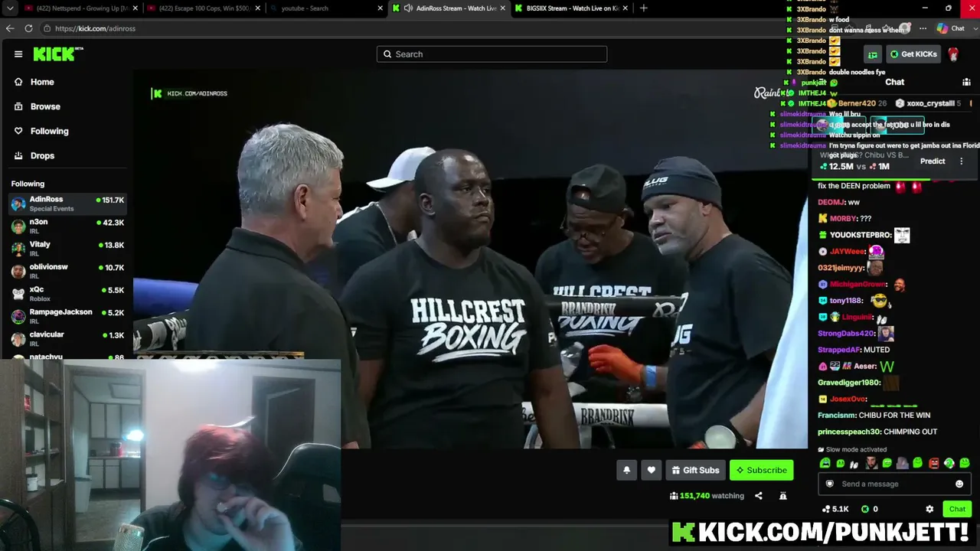The height and width of the screenshot is (551, 980).
Task: Open the Berner420 top gifter badge
Action: (x=856, y=103)
